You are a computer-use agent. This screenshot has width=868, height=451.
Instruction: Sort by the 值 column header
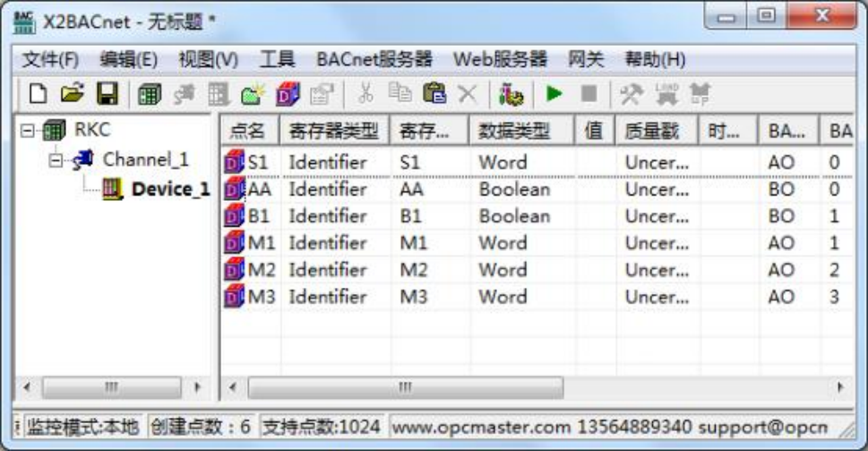click(x=595, y=131)
